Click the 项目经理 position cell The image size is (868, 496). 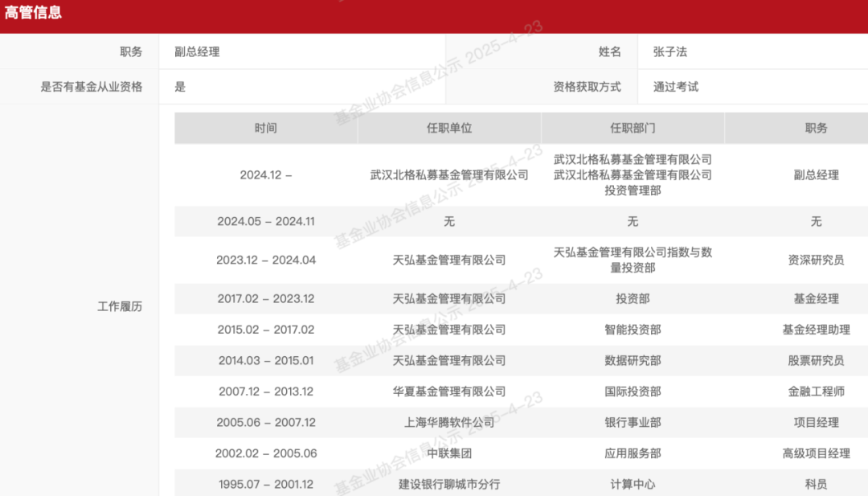click(x=816, y=423)
